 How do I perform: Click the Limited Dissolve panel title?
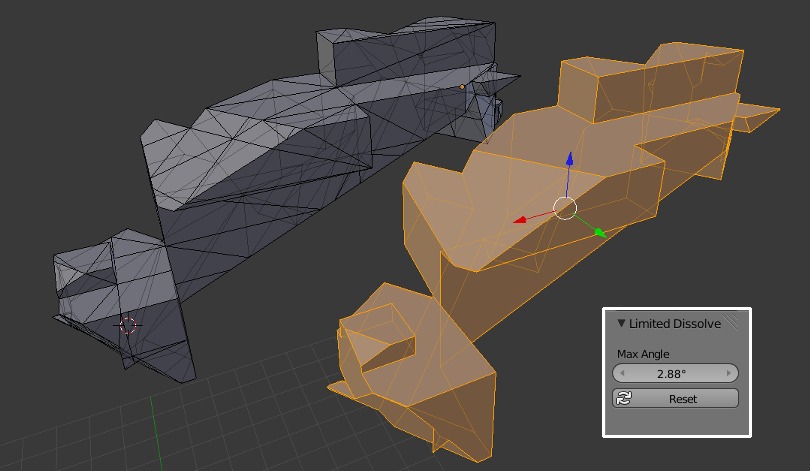click(675, 324)
